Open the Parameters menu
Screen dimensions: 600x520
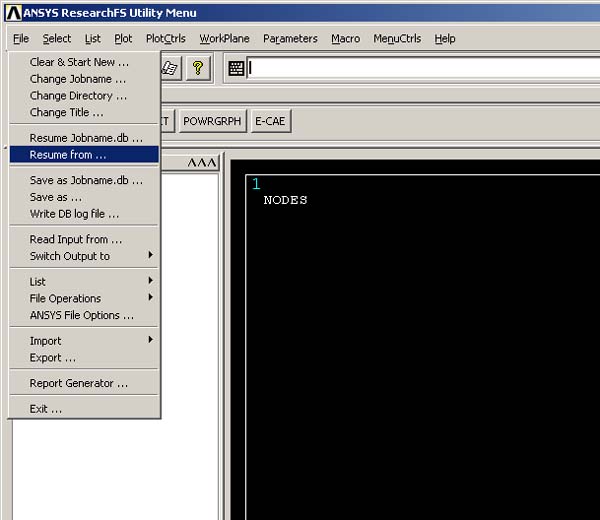[290, 39]
